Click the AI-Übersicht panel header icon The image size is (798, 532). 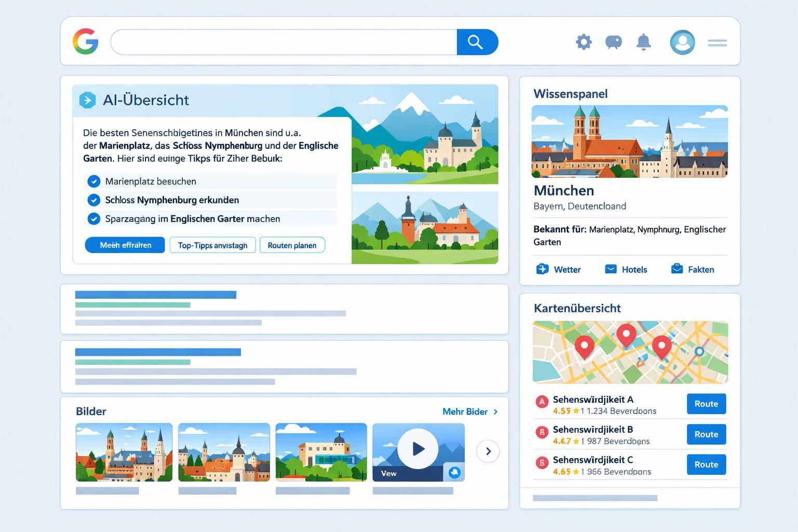(x=88, y=100)
